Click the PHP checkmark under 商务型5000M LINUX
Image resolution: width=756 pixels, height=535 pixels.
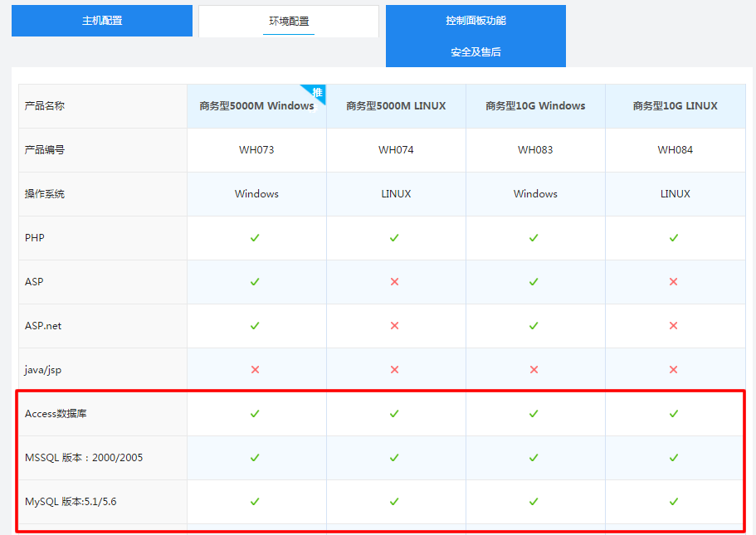pos(395,238)
